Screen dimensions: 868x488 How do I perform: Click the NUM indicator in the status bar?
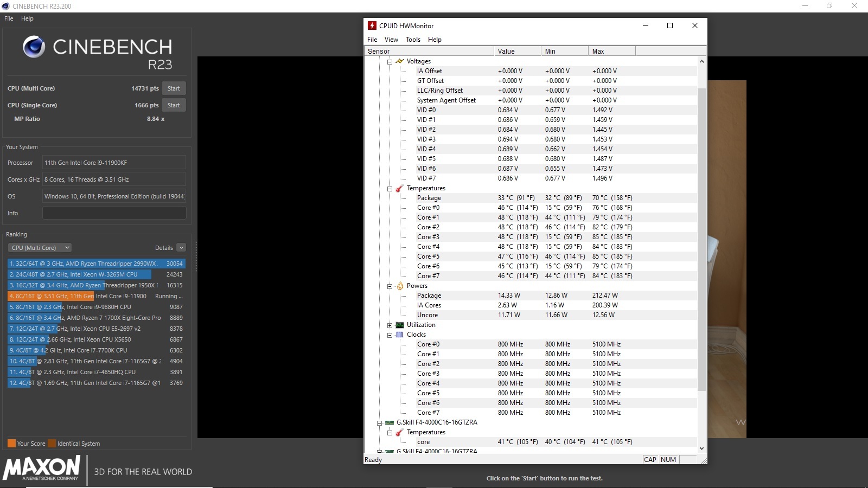pos(668,459)
